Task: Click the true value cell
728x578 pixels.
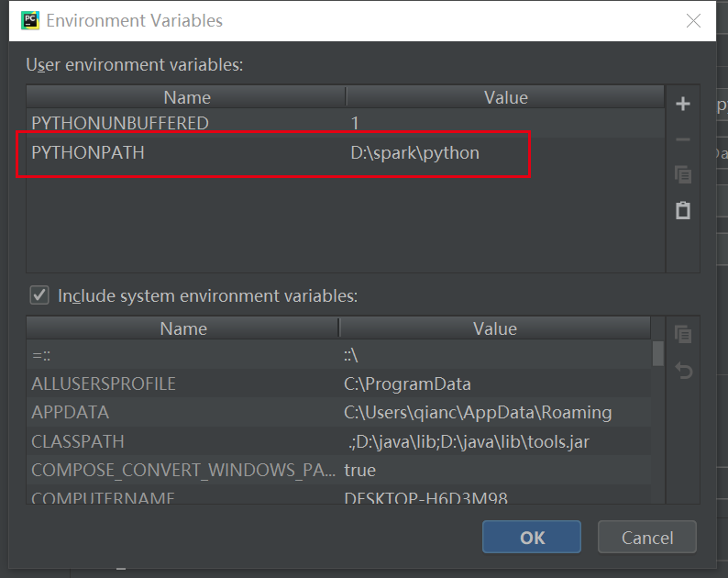Action: (x=359, y=471)
